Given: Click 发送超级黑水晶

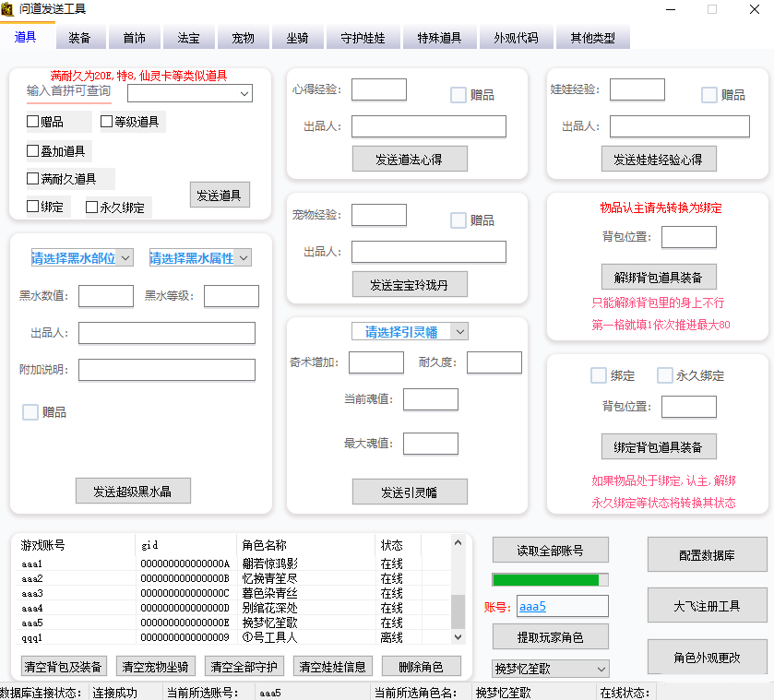Looking at the screenshot, I should coord(136,490).
